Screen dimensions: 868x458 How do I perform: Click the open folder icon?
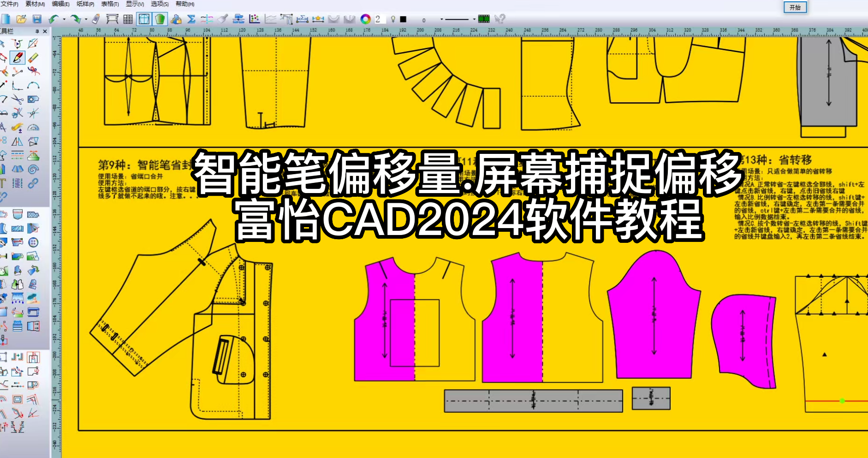pyautogui.click(x=21, y=19)
